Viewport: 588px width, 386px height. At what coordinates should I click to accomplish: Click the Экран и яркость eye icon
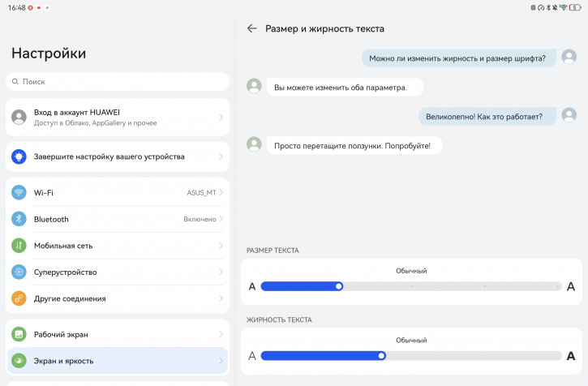[19, 361]
